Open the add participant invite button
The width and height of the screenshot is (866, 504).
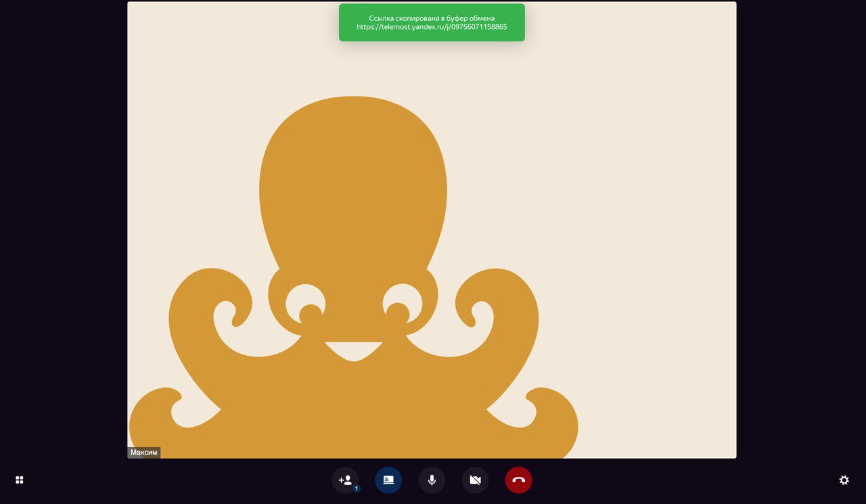345,480
